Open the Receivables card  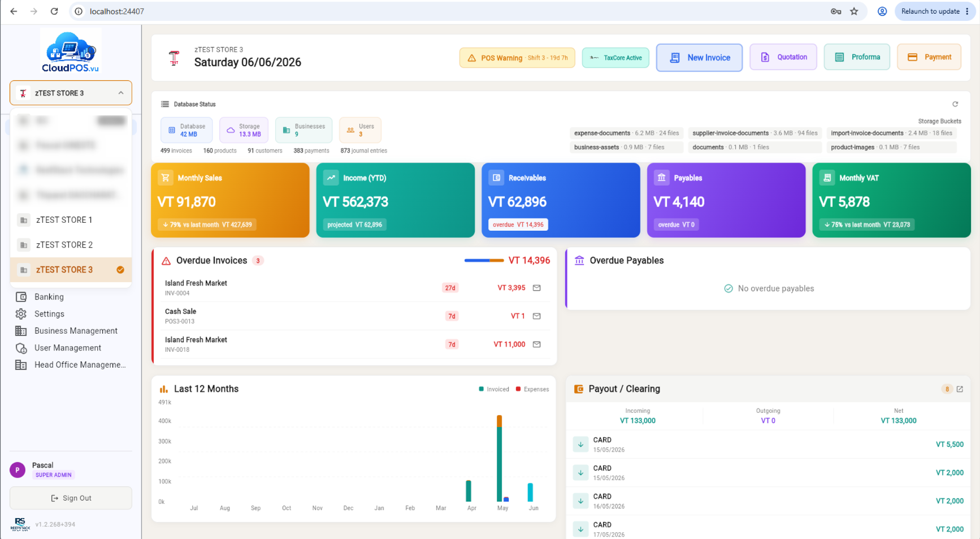pyautogui.click(x=561, y=200)
